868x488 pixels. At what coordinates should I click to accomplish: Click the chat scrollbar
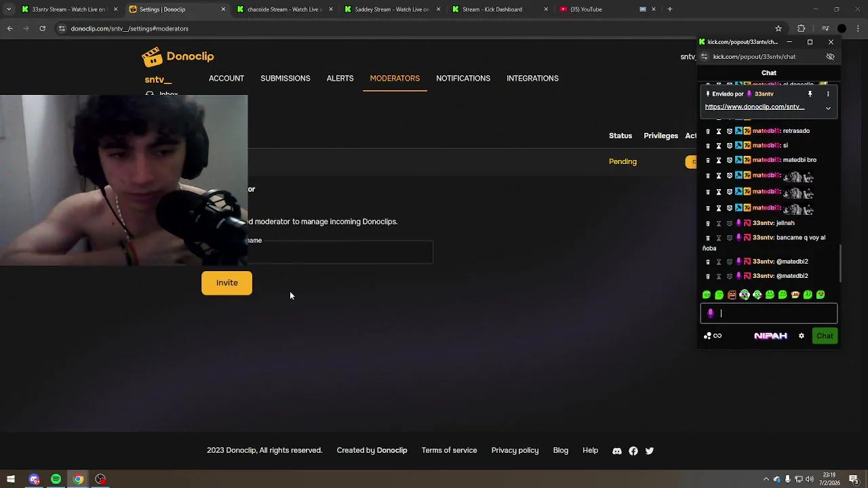click(x=840, y=263)
